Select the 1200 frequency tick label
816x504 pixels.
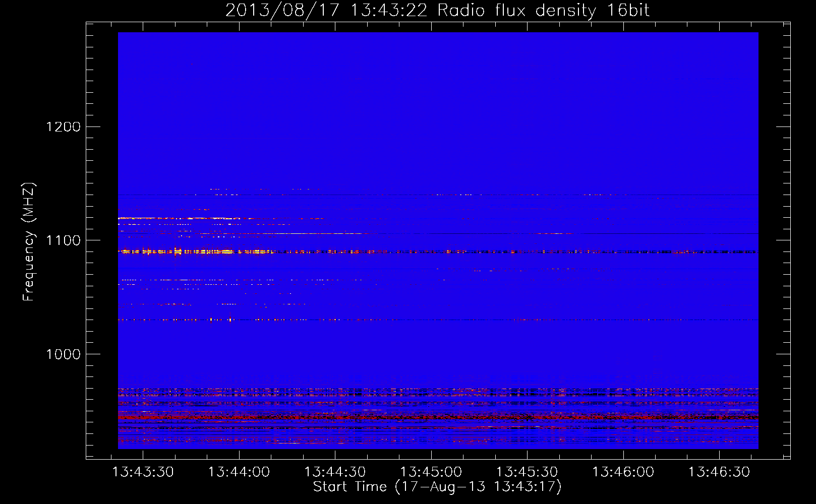pos(63,127)
